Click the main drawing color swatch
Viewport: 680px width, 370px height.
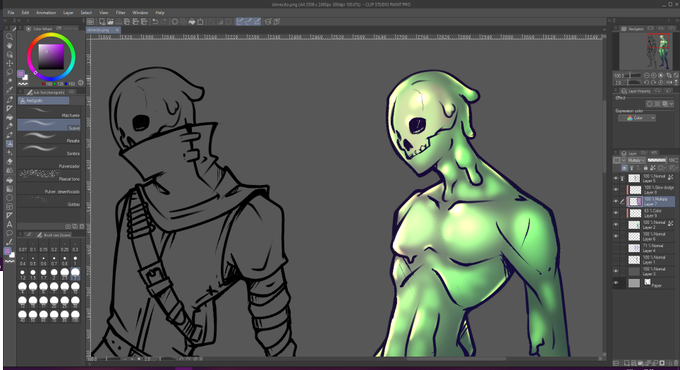tap(21, 74)
